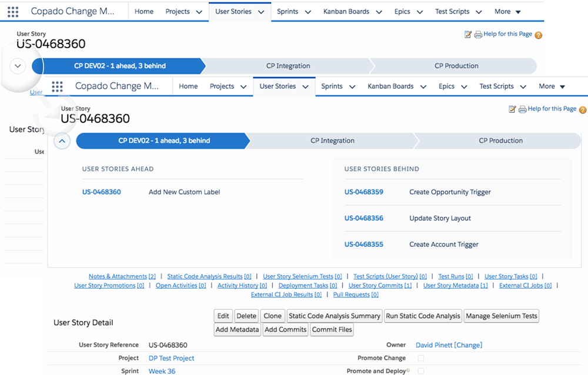Click printable view icon in the back window
This screenshot has height=375, width=588.
coord(478,35)
